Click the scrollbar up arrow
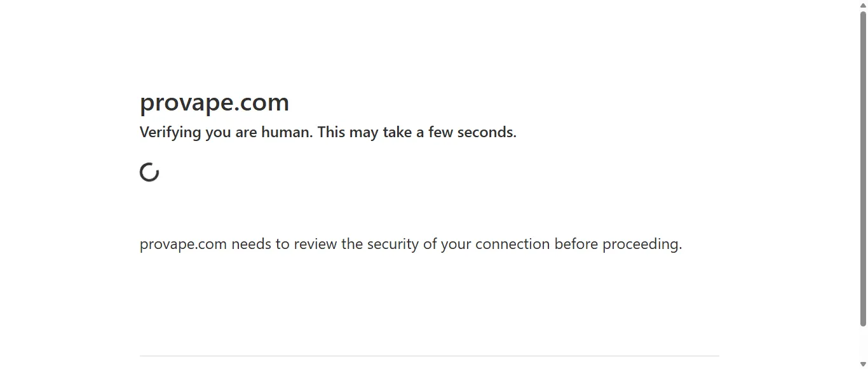Image resolution: width=868 pixels, height=369 pixels. 863,6
